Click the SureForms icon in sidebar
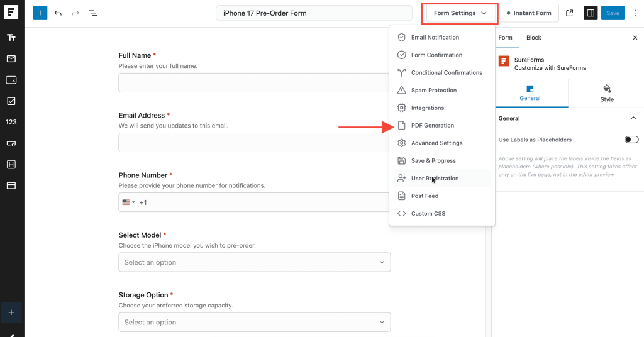The width and height of the screenshot is (644, 337). (x=504, y=61)
